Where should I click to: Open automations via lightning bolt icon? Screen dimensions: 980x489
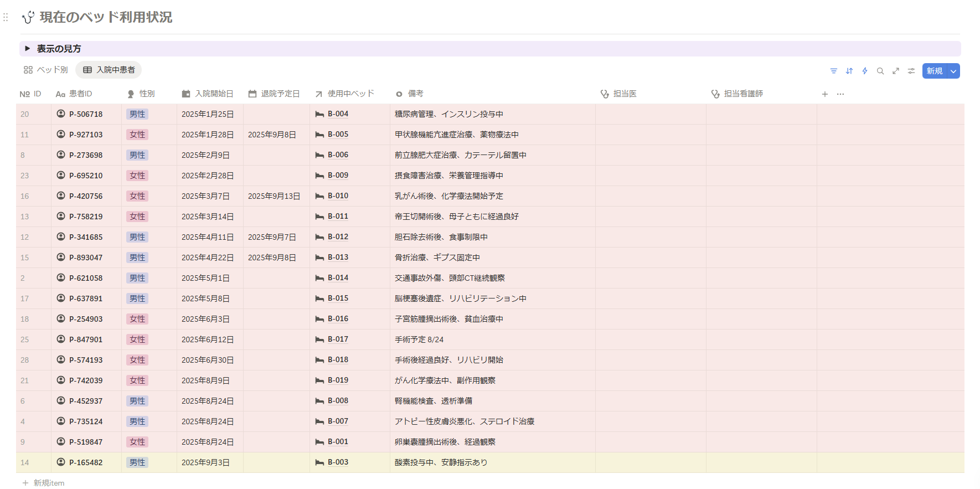point(864,71)
